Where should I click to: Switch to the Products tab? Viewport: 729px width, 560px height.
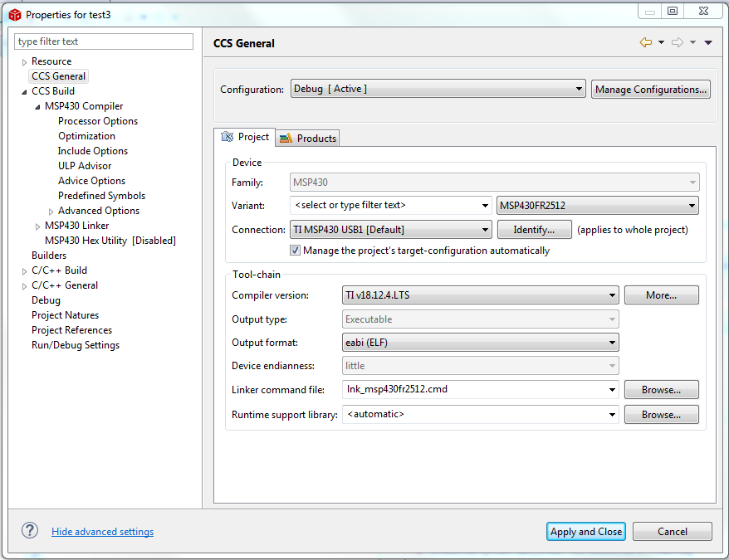pyautogui.click(x=308, y=139)
